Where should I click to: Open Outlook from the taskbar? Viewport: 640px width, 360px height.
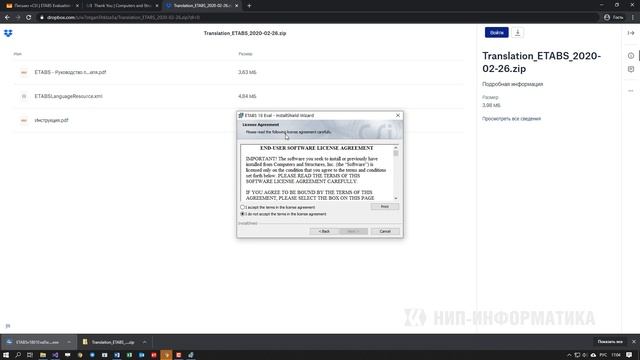tap(141, 355)
